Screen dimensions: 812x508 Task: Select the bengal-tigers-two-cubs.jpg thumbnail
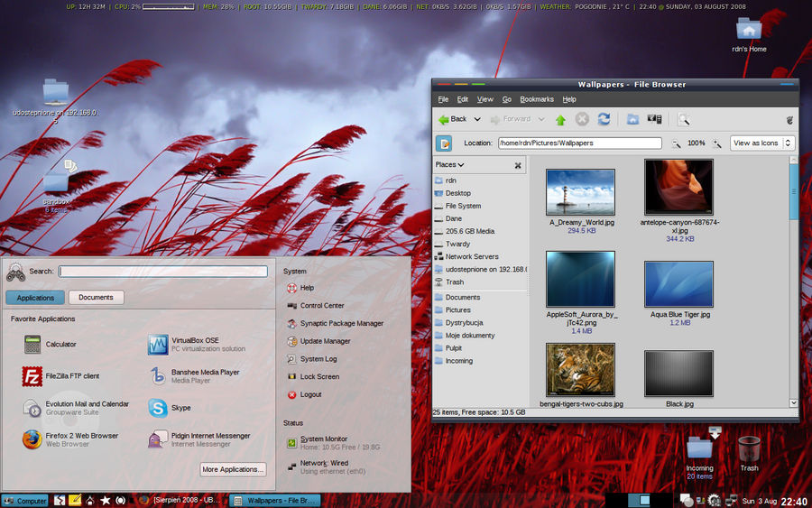click(x=580, y=370)
